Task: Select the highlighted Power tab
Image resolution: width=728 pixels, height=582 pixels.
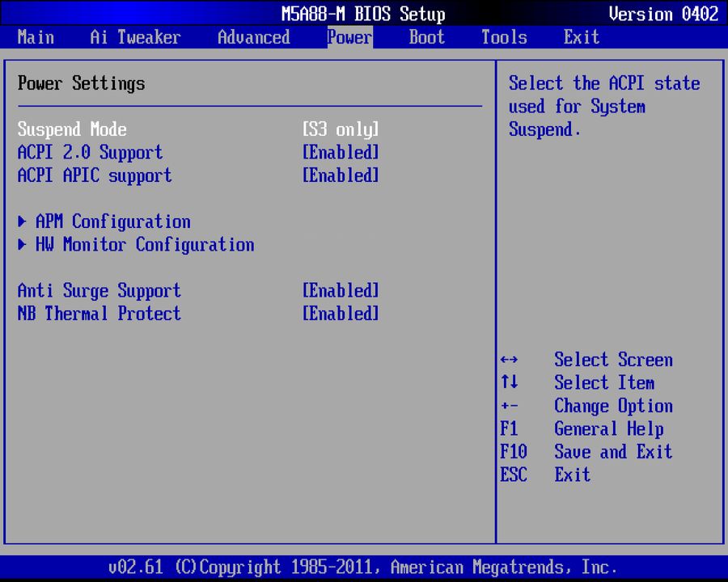Action: pyautogui.click(x=349, y=37)
